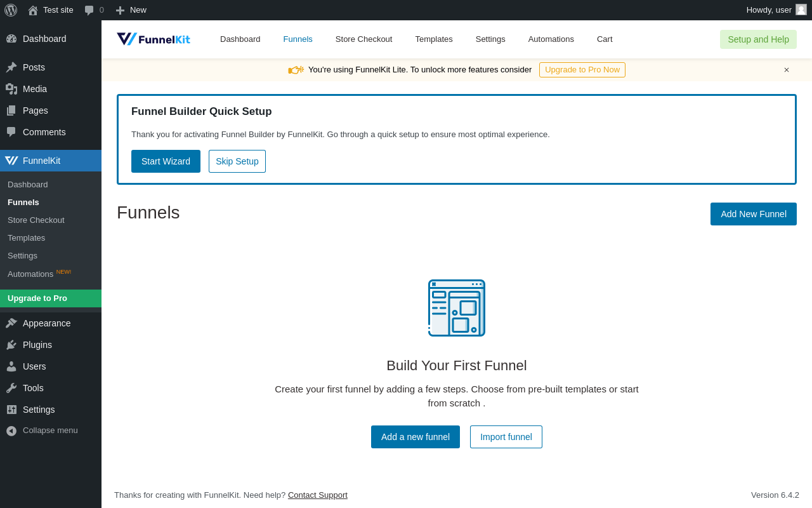Click the Dashboard gauge icon in sidebar
The image size is (812, 508).
pyautogui.click(x=11, y=39)
